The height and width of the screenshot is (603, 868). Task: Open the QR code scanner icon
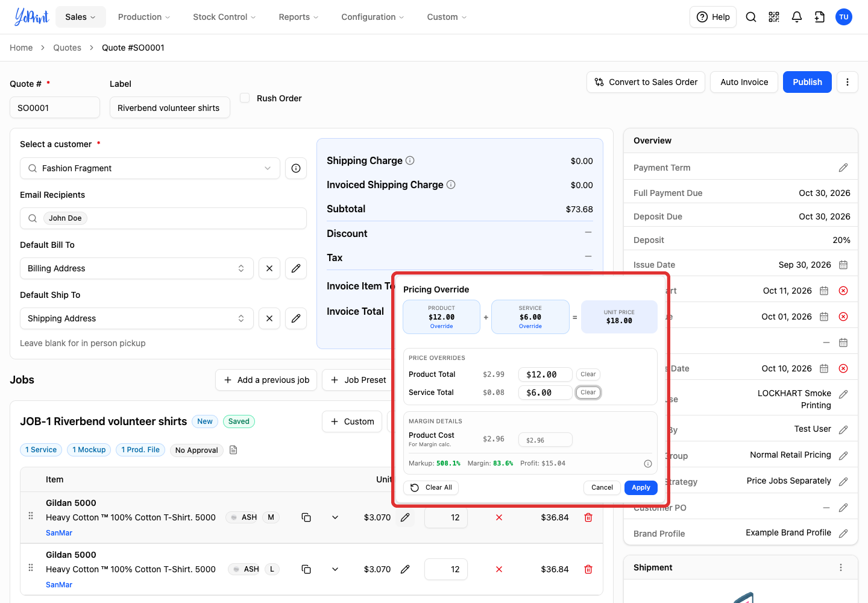[x=774, y=17]
